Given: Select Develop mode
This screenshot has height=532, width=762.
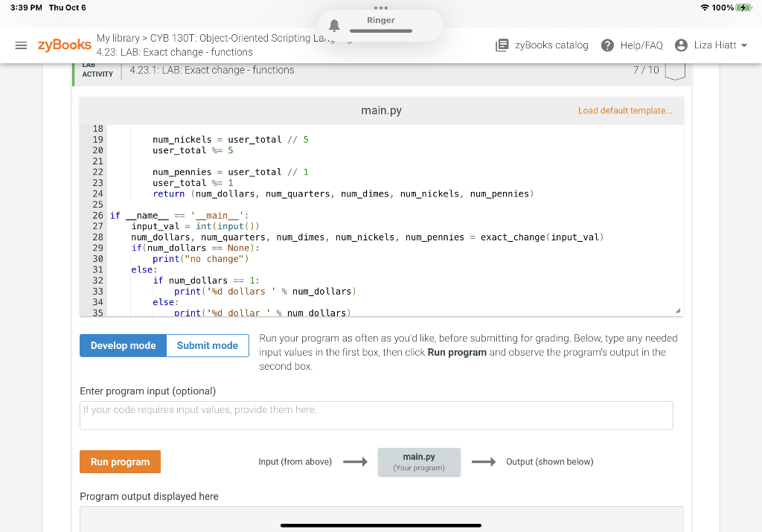Looking at the screenshot, I should tap(123, 345).
